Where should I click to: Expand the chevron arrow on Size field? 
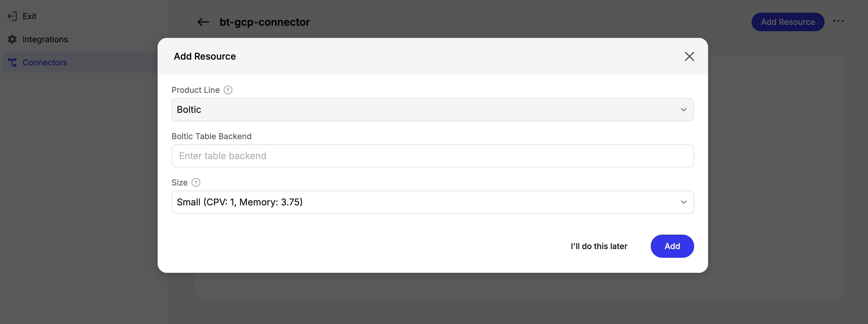pos(683,202)
